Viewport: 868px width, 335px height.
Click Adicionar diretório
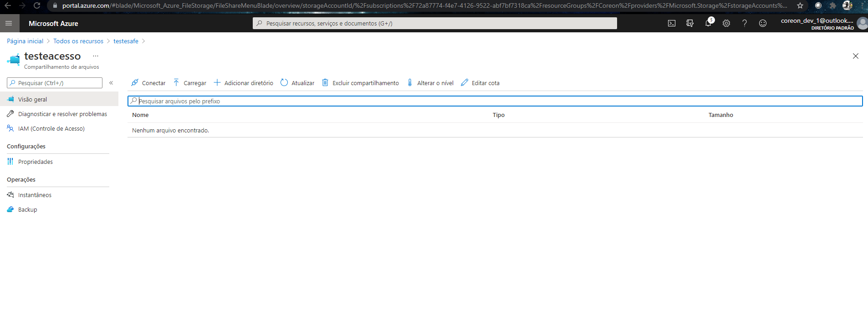click(x=244, y=83)
